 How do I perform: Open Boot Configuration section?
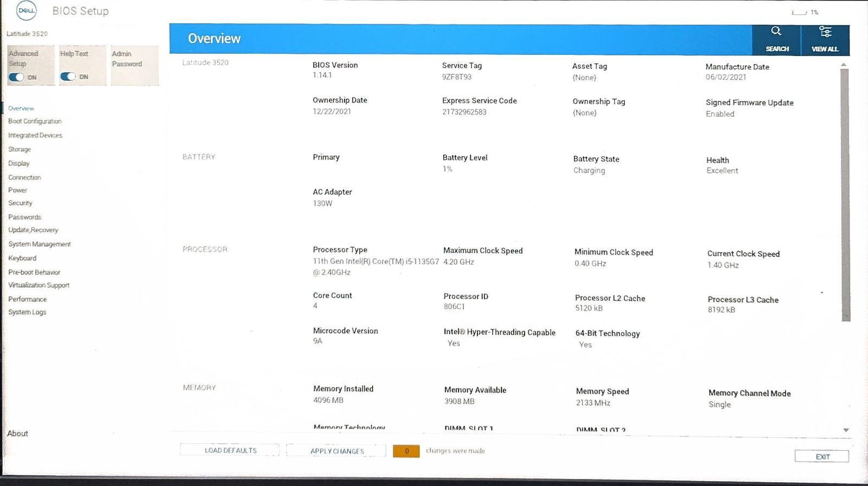(x=35, y=121)
